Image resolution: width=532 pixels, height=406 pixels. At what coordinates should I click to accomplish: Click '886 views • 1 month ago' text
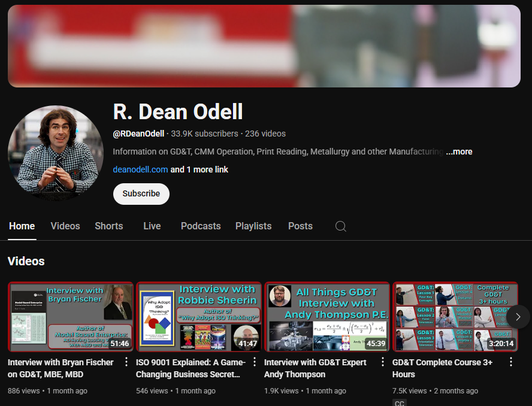(x=47, y=391)
